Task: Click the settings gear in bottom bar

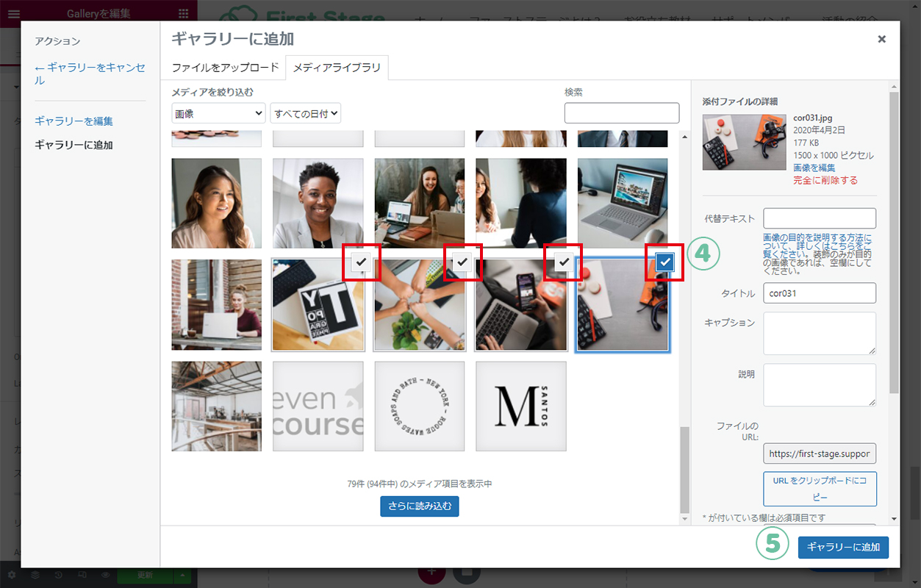Action: [12, 575]
